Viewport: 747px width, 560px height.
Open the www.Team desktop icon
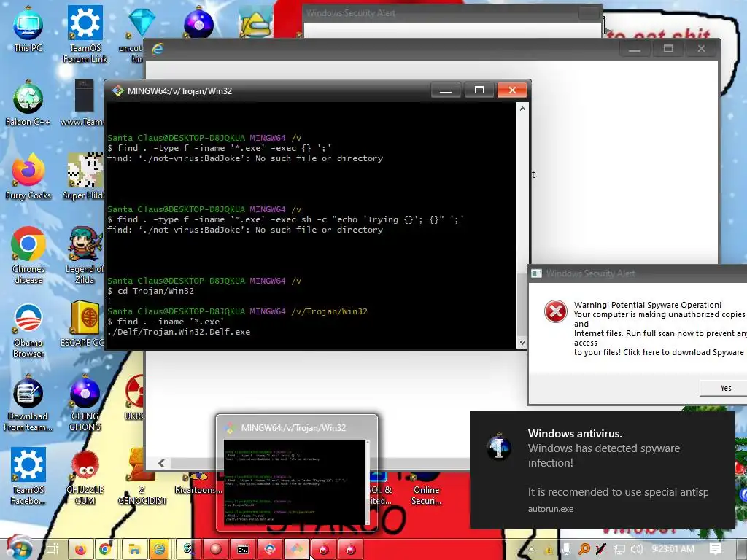point(83,103)
